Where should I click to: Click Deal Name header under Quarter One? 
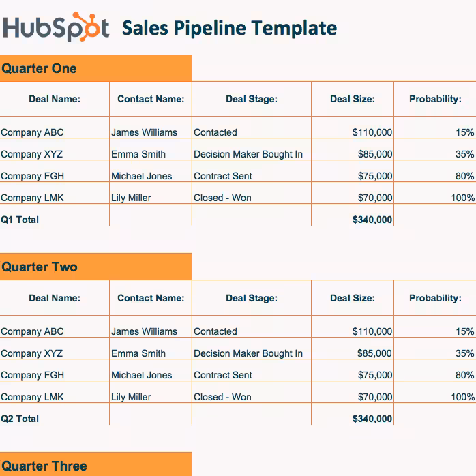[55, 100]
